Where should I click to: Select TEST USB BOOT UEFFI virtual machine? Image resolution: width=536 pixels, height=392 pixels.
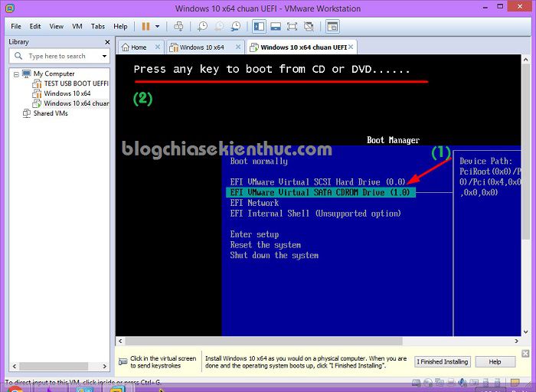point(76,83)
